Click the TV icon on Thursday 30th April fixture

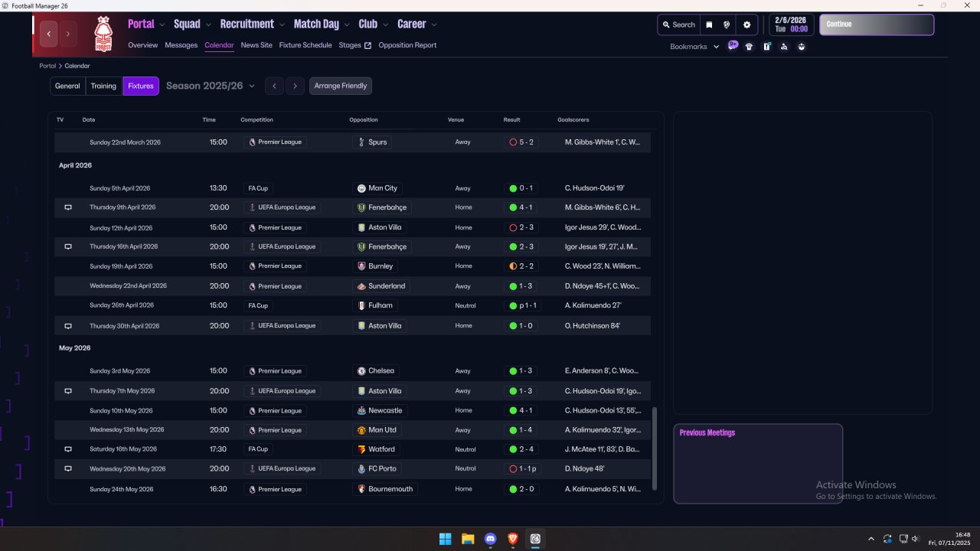(67, 325)
